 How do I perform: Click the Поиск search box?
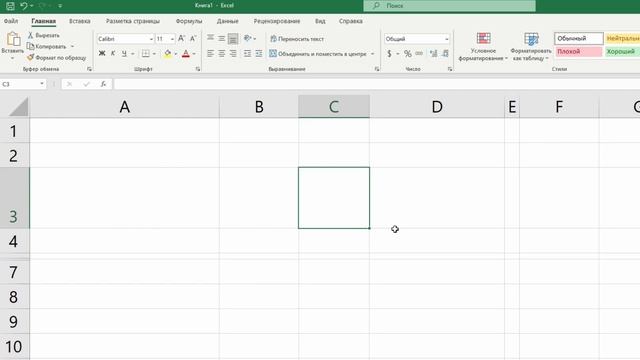click(x=449, y=6)
